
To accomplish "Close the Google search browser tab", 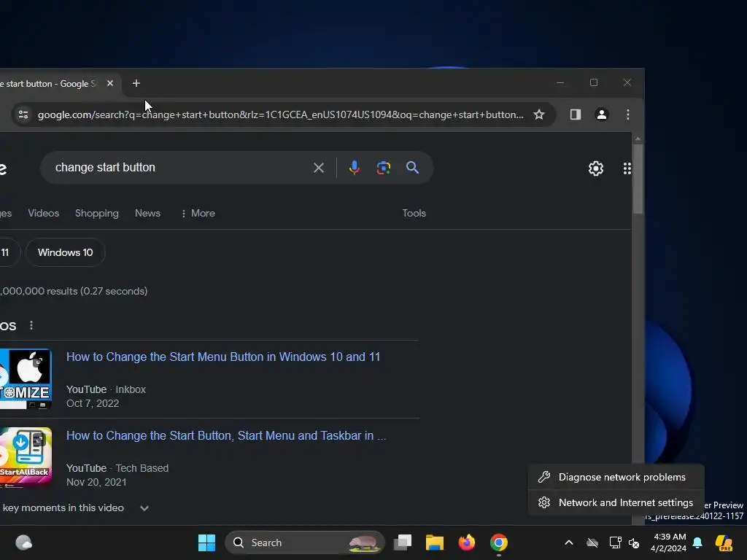I will pyautogui.click(x=110, y=83).
